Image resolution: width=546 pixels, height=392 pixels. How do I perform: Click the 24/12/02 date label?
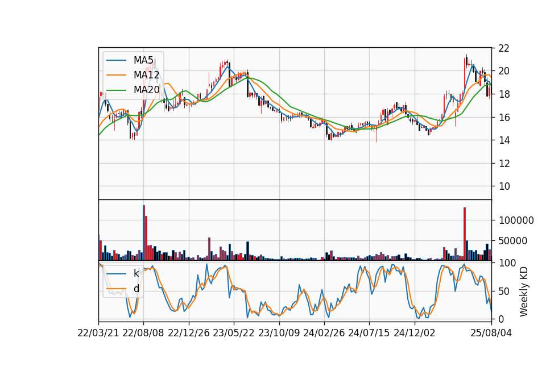click(415, 333)
